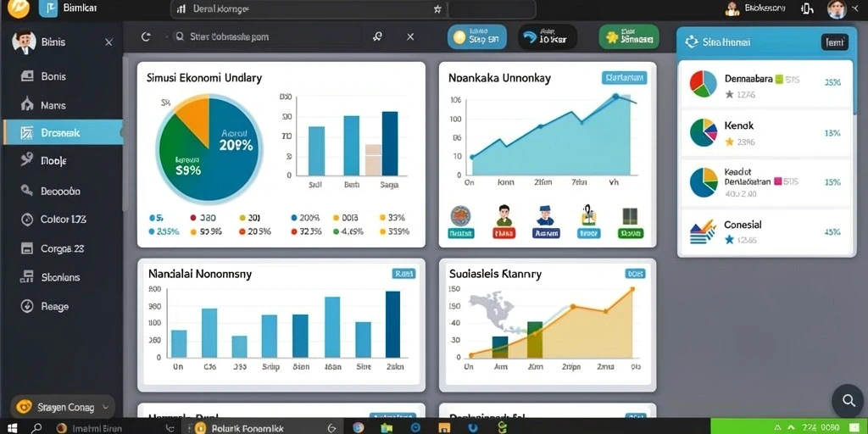
Task: Click the dark 10 Ksar pill button
Action: pyautogui.click(x=548, y=36)
